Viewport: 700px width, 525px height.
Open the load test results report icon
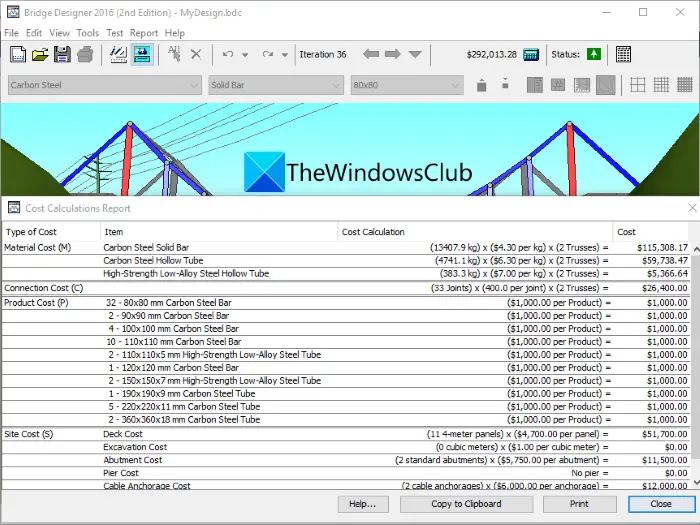pos(623,54)
